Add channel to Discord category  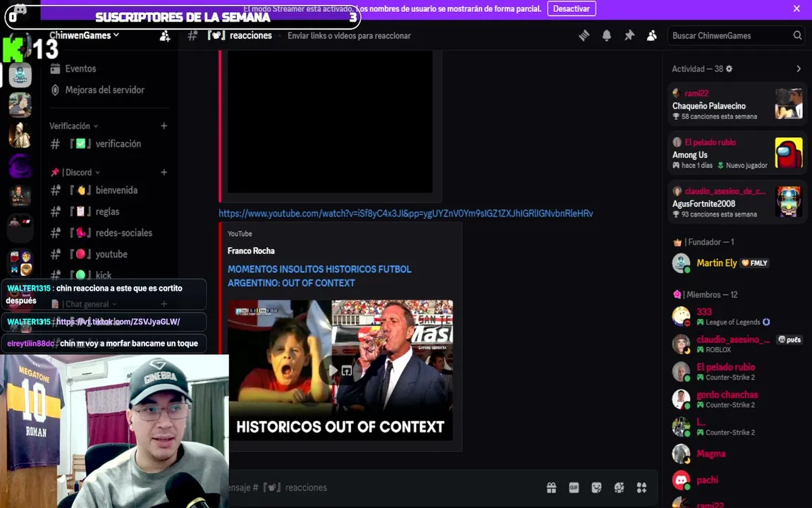pyautogui.click(x=164, y=172)
